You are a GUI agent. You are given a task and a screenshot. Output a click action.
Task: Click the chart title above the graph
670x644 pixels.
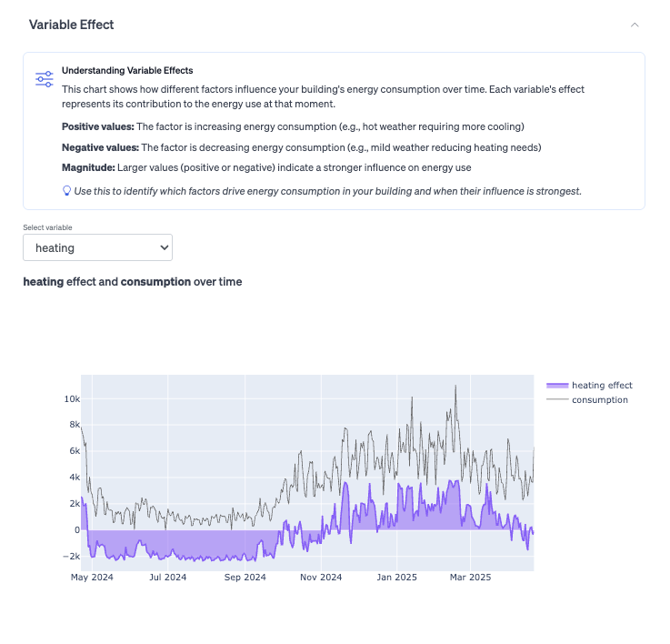(x=133, y=282)
